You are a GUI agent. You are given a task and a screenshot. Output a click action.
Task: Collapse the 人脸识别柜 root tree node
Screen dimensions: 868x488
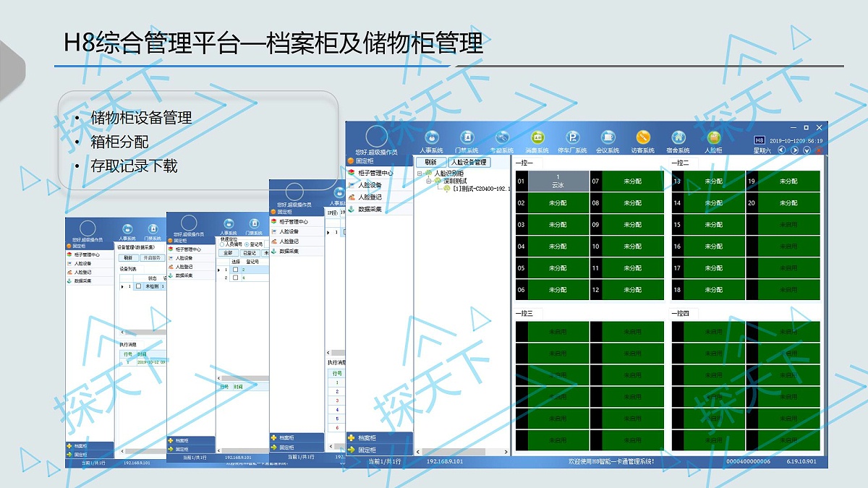point(418,173)
